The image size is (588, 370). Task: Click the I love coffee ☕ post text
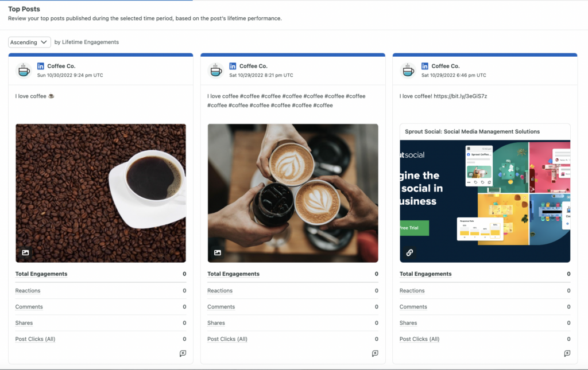[x=34, y=96]
